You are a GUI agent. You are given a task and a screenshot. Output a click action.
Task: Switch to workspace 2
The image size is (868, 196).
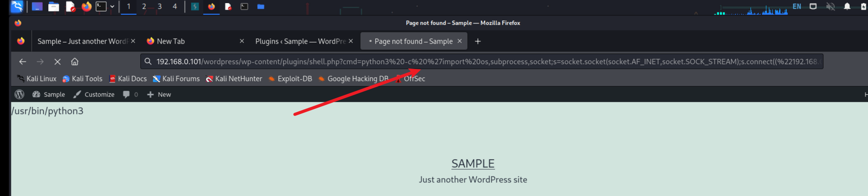pyautogui.click(x=144, y=7)
